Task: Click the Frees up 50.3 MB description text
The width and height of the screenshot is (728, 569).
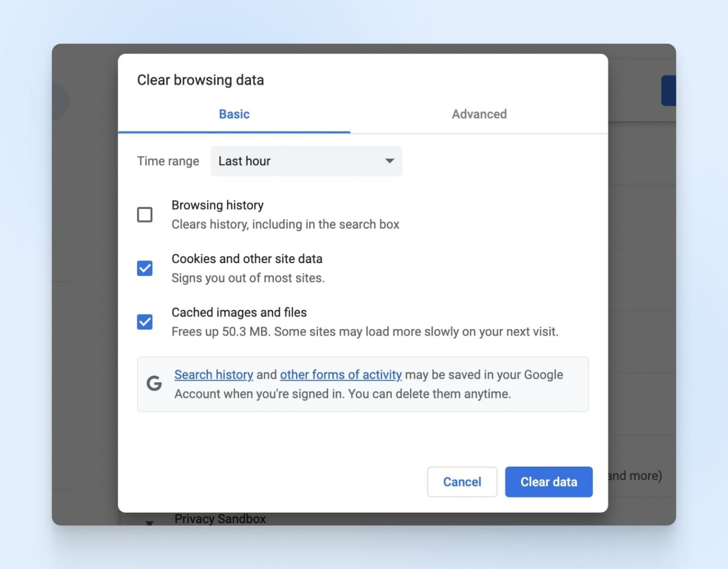Action: pyautogui.click(x=364, y=331)
